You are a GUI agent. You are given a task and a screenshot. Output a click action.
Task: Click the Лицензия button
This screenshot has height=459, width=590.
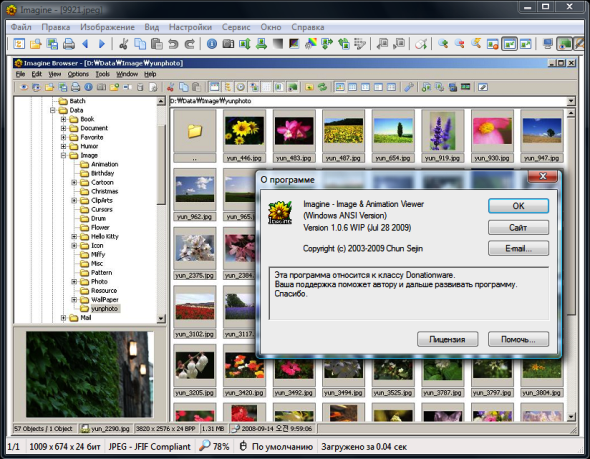tap(447, 339)
